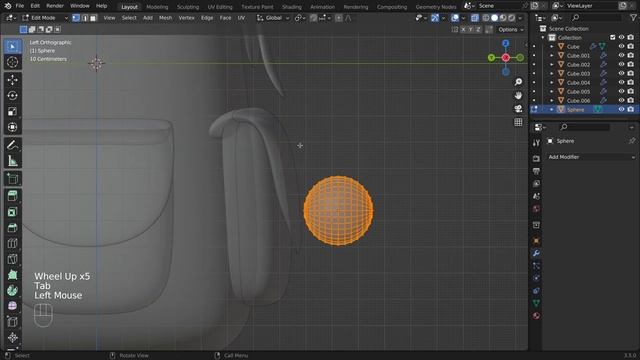Open the Object Data properties tab
This screenshot has width=640, height=360.
point(536,303)
